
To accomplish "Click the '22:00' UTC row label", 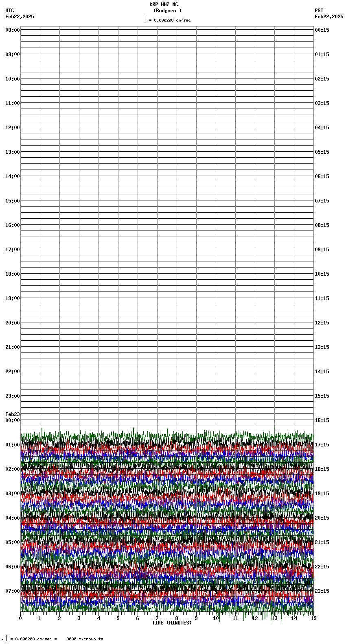I will (13, 372).
